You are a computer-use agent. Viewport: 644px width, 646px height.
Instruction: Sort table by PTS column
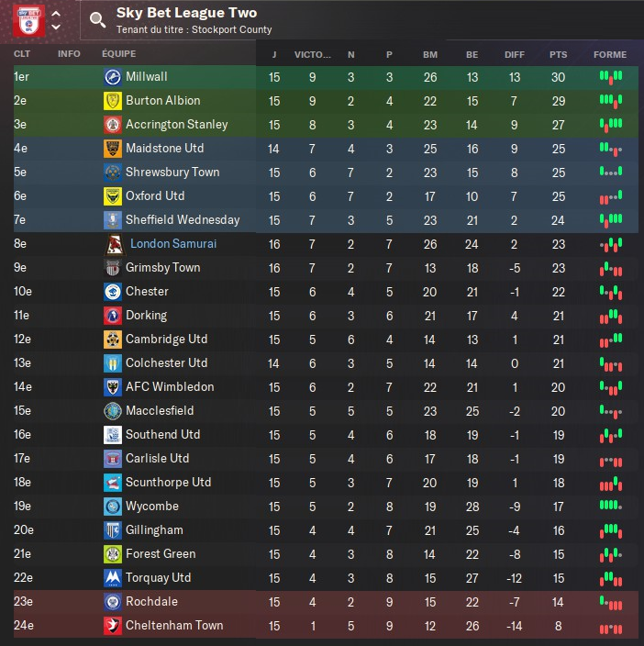point(558,54)
